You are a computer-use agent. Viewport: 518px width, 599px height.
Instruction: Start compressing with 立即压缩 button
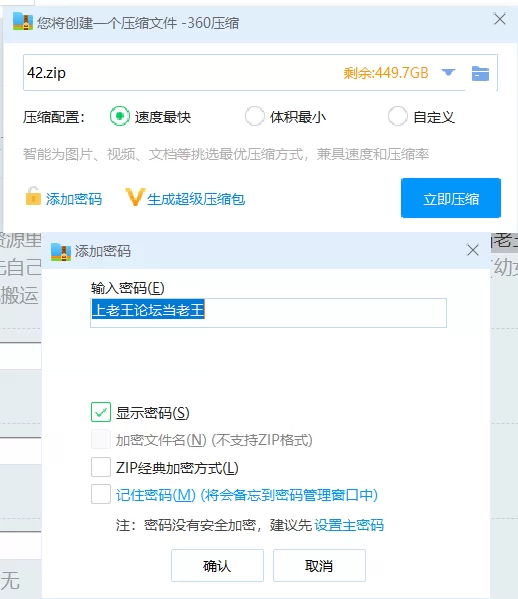click(x=451, y=198)
